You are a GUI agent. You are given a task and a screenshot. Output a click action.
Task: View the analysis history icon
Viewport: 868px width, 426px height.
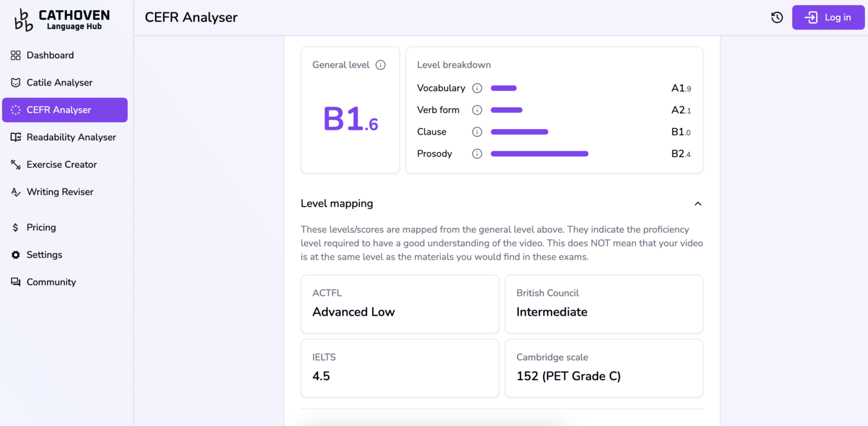[x=776, y=17]
